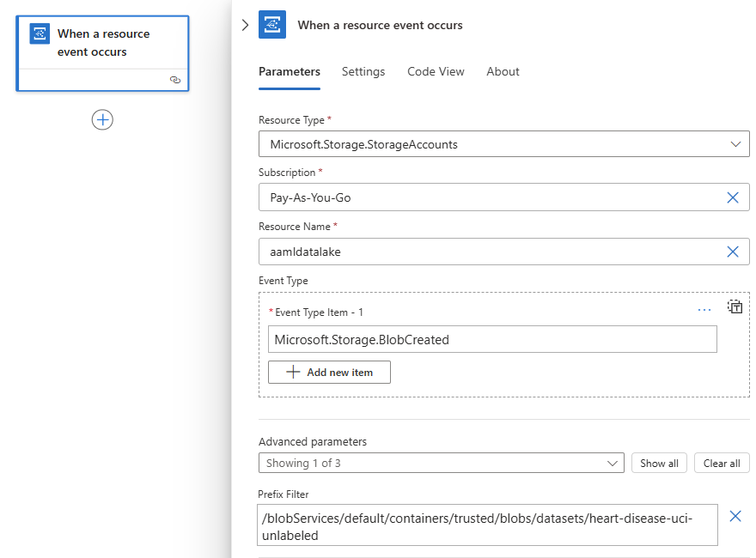This screenshot has width=756, height=558.
Task: Switch to the Settings tab
Action: (363, 71)
